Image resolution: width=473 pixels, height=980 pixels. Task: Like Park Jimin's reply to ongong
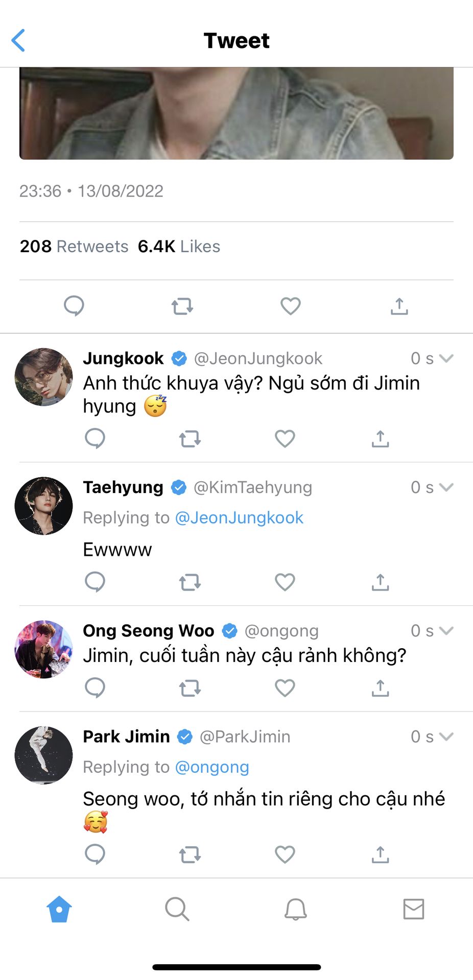pos(285,854)
